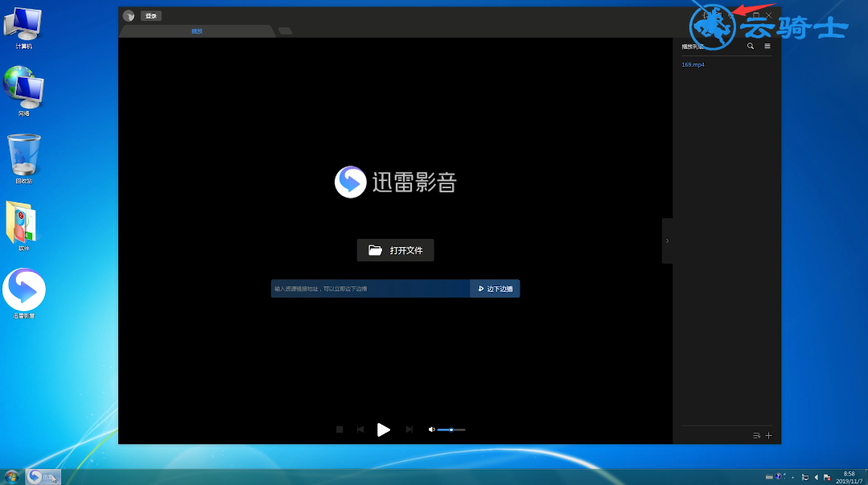Viewport: 868px width, 485px height.
Task: Go to the previous track
Action: pos(360,430)
